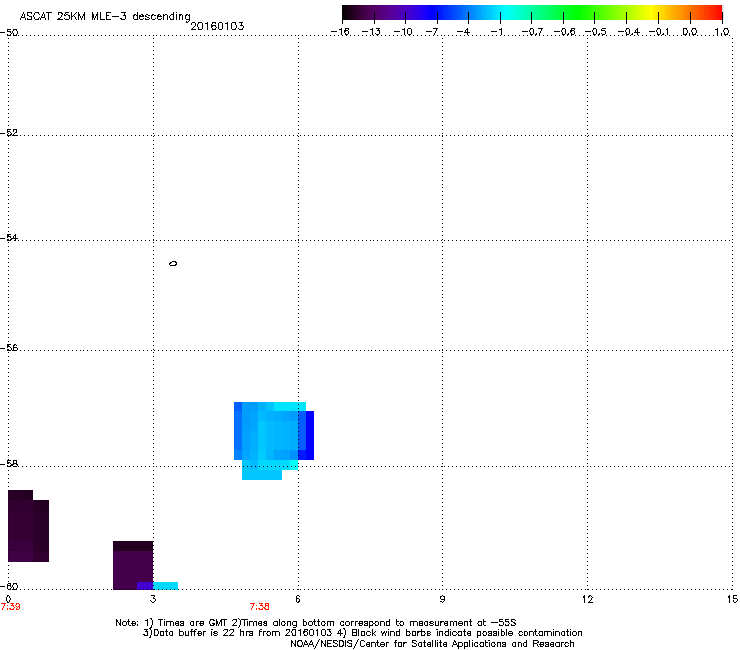The width and height of the screenshot is (740, 650).
Task: Click the blue data patch near 6E
Action: point(274,441)
